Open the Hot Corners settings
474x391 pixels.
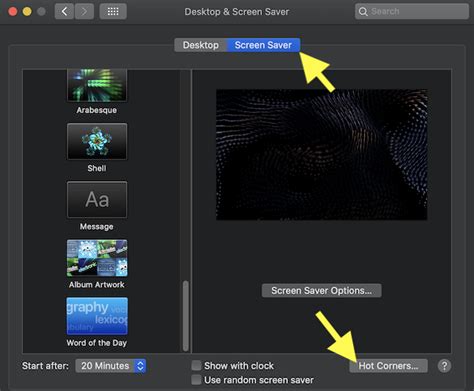[388, 366]
